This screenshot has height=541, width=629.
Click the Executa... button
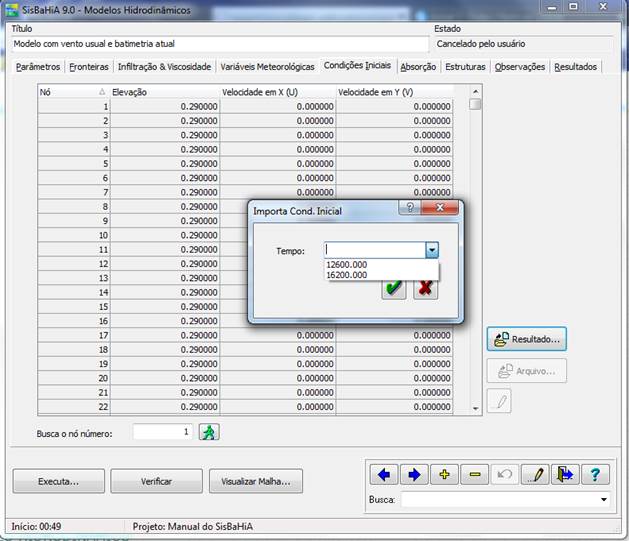59,481
